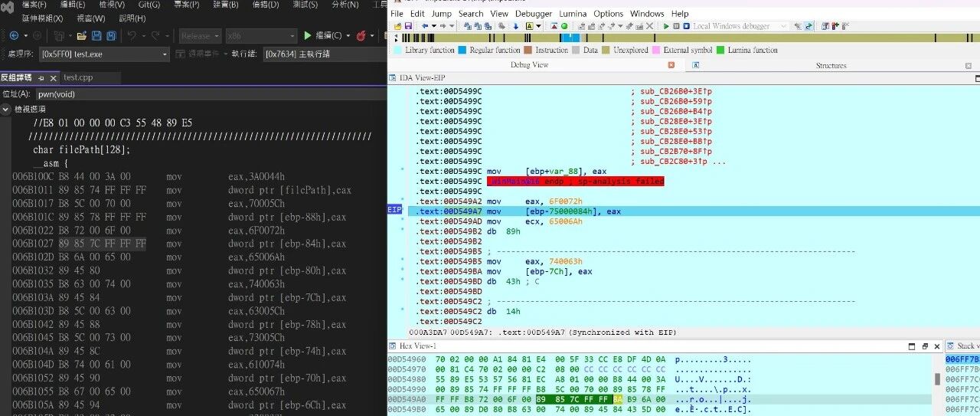The height and width of the screenshot is (416, 980).
Task: Click Visual Studio navigate backward arrow
Action: point(14,36)
